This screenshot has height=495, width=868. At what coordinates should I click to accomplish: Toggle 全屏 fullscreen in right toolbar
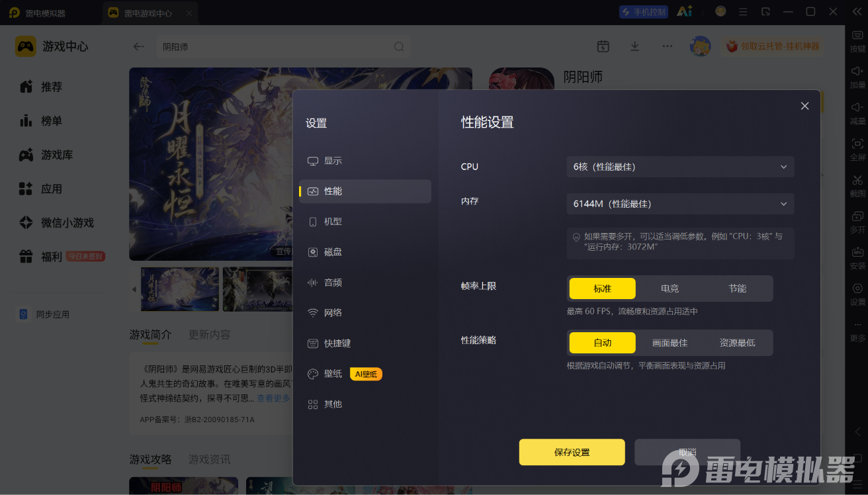point(857,150)
